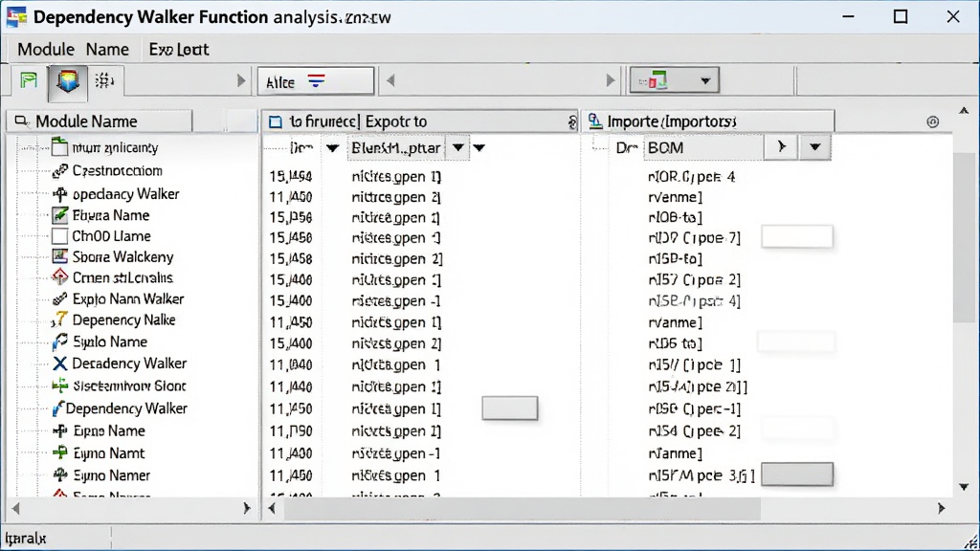Click the module tree scroll right arrow

246,509
